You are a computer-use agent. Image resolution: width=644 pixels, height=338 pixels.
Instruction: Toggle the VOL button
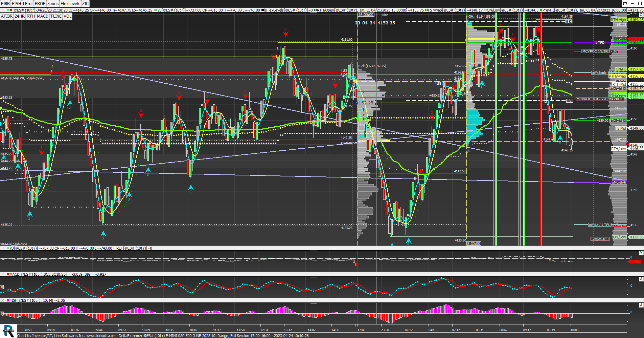68,16
